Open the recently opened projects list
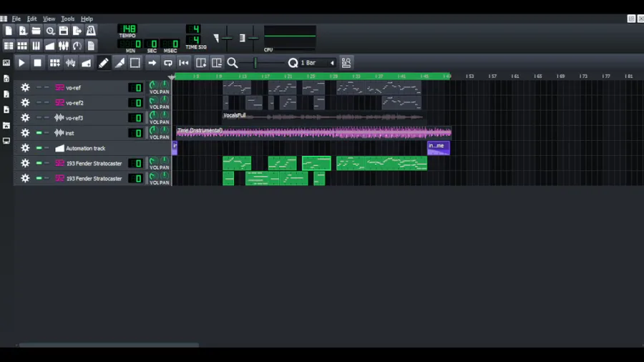This screenshot has width=644, height=362. 50,31
